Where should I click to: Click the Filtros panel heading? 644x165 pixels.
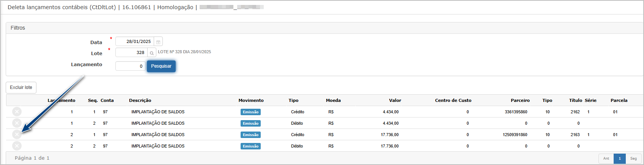tap(18, 28)
